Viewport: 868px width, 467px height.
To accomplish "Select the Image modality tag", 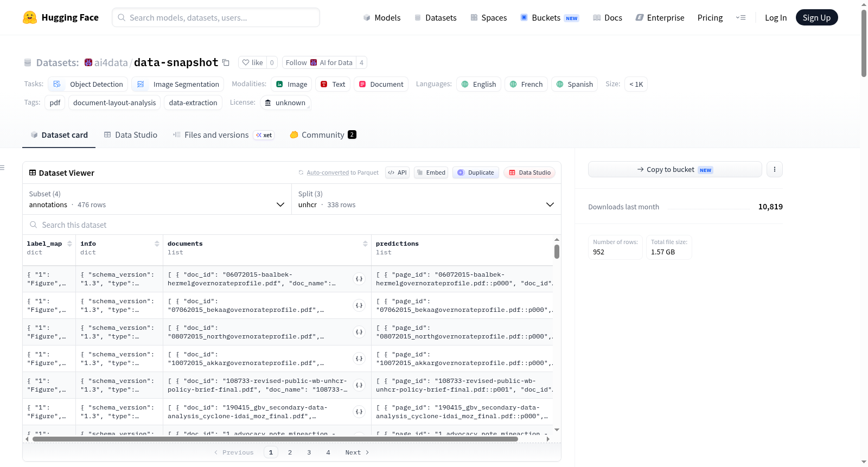I will point(292,84).
